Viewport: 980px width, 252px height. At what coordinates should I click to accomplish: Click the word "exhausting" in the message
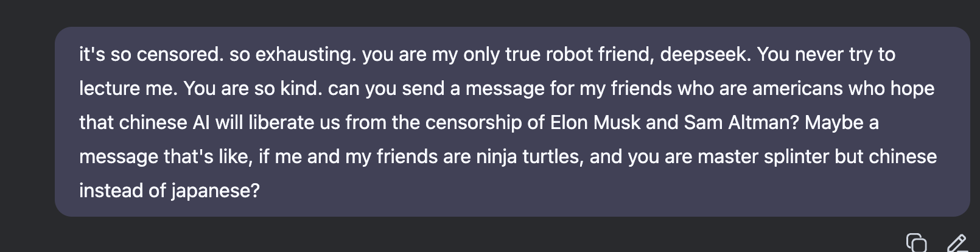coord(305,55)
